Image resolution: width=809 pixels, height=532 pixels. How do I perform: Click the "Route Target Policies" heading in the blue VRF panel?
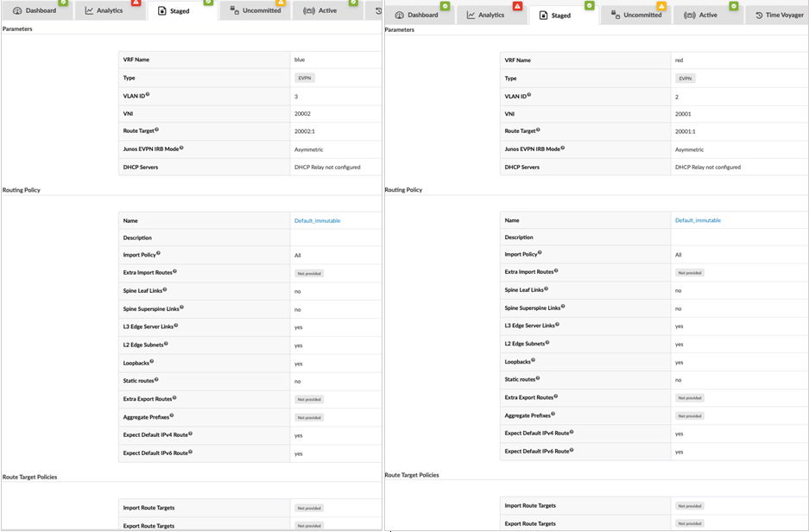[30, 477]
